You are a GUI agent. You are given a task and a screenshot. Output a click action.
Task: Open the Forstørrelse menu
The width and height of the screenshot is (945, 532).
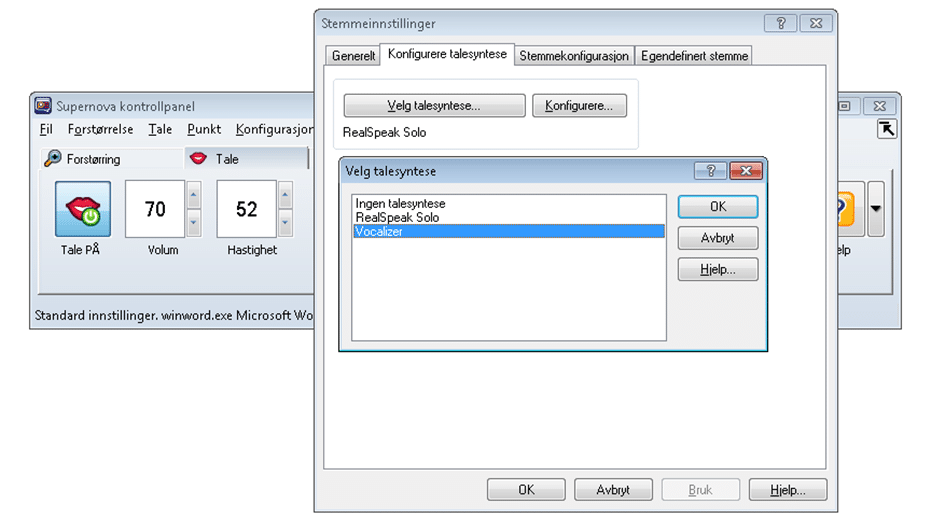pyautogui.click(x=99, y=130)
